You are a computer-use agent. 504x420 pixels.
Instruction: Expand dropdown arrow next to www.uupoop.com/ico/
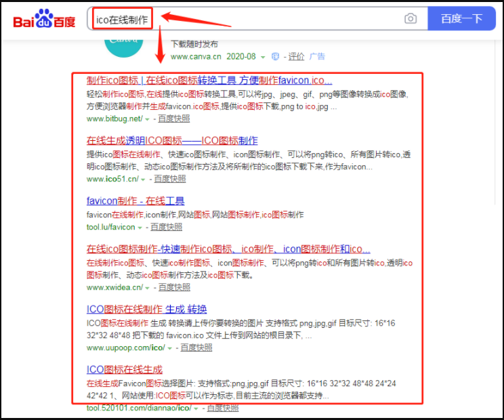[x=170, y=348]
